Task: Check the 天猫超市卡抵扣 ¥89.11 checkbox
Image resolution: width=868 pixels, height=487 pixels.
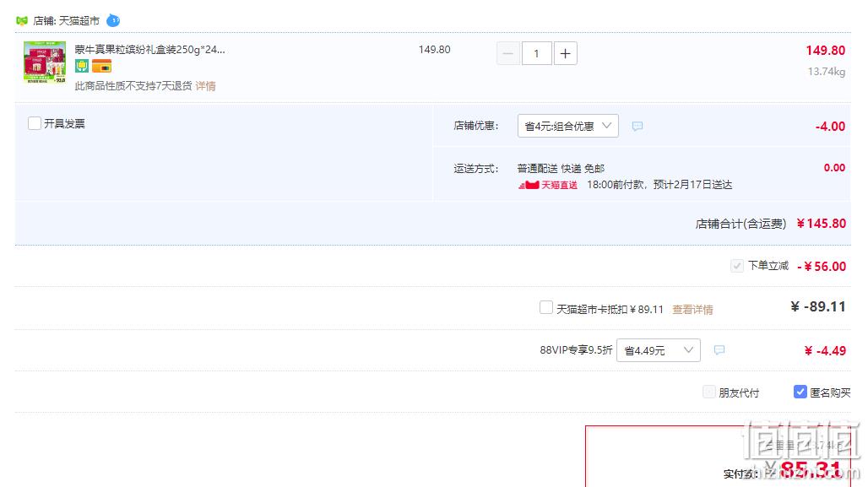Action: (x=545, y=307)
